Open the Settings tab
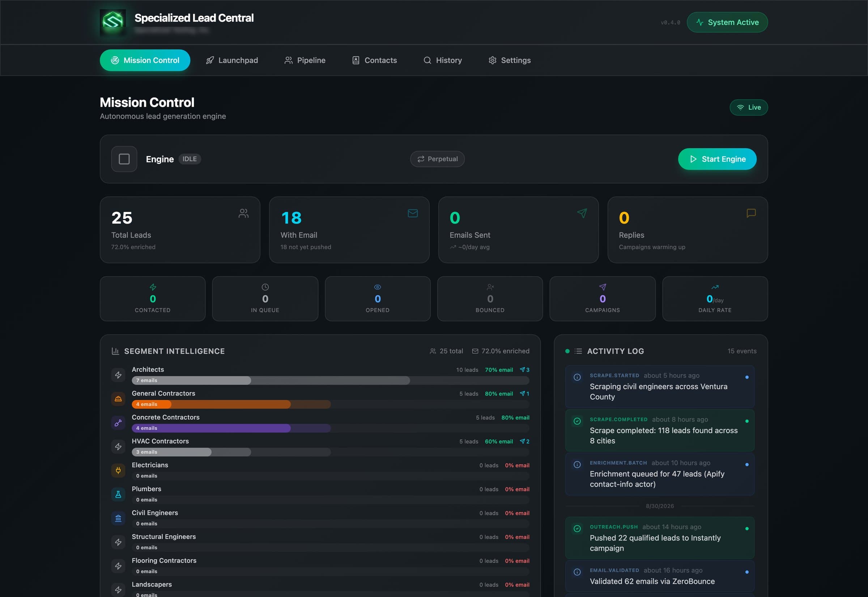Image resolution: width=868 pixels, height=597 pixels. pyautogui.click(x=510, y=60)
